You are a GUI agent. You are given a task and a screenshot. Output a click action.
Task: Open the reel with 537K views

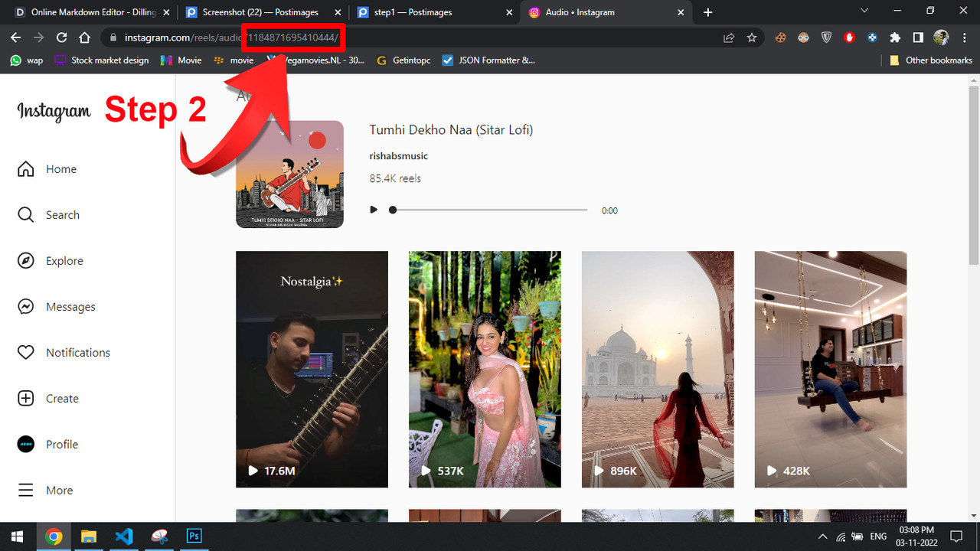(x=485, y=369)
